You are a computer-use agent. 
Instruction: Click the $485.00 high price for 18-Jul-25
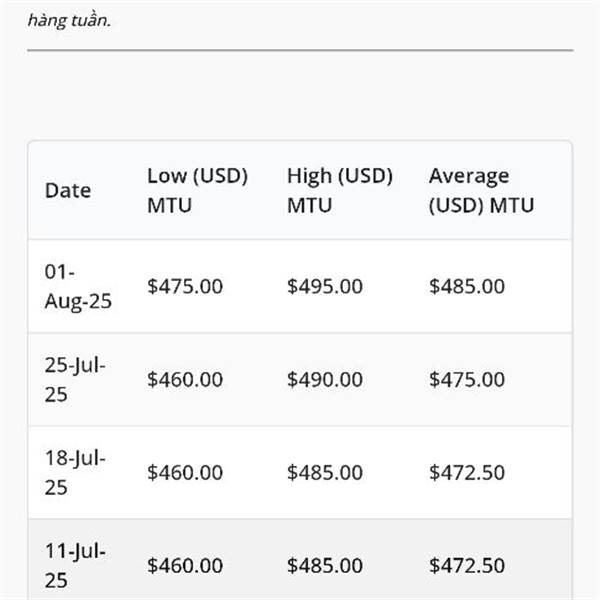coord(325,473)
